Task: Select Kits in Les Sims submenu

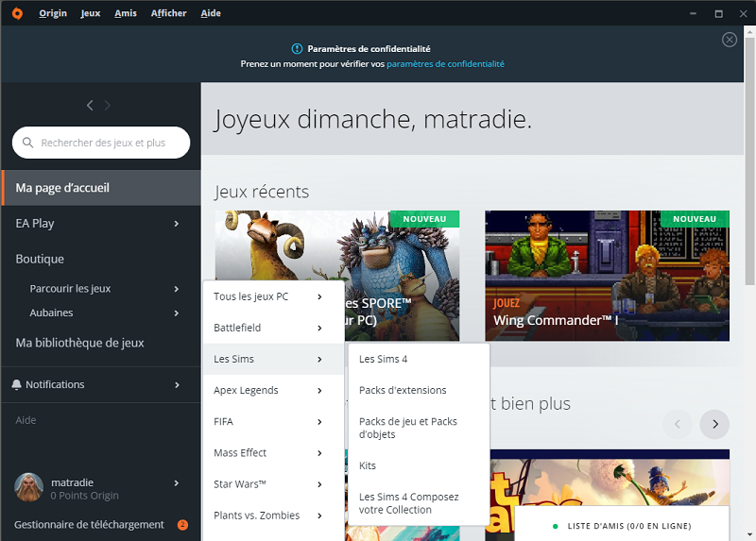Action: (419, 465)
